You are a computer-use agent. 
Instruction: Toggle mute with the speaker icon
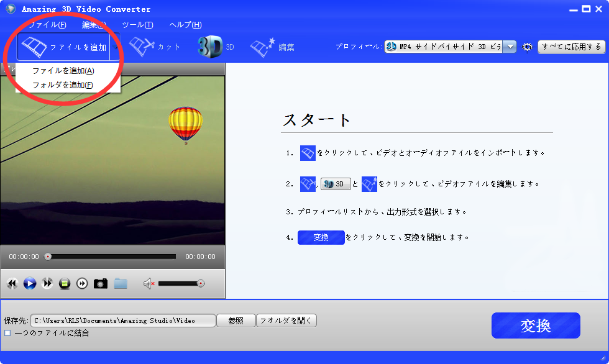tap(149, 283)
